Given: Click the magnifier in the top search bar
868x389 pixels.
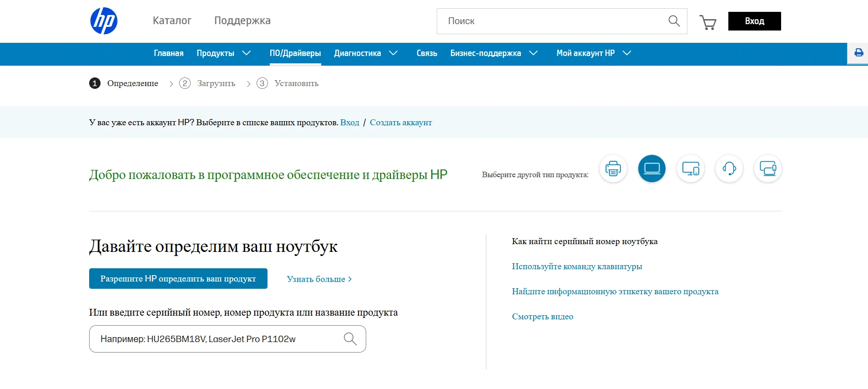Looking at the screenshot, I should (674, 21).
